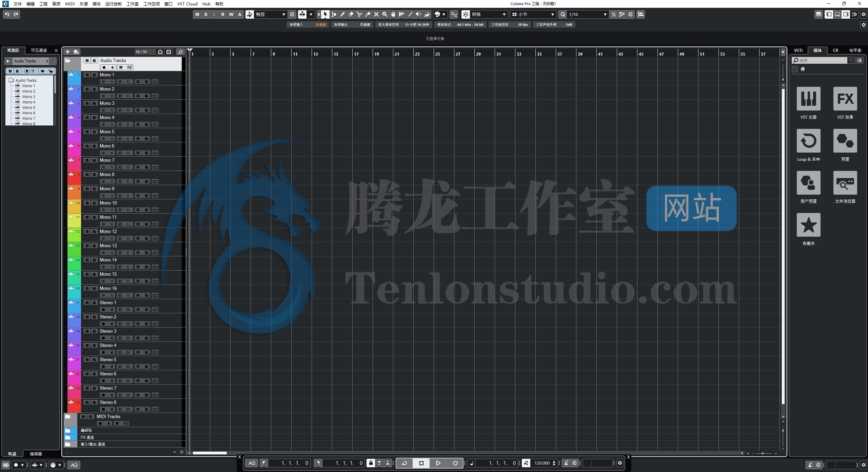
Task: Open the Favorites star tile
Action: coord(809,225)
